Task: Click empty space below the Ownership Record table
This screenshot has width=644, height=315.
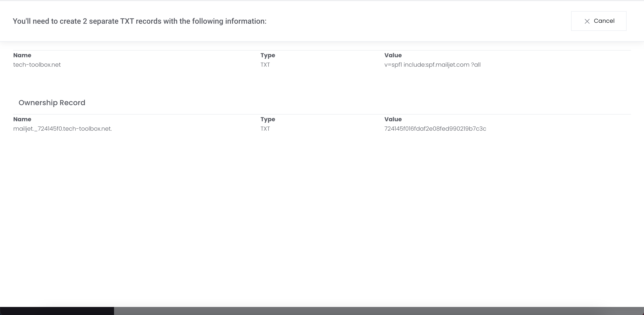Action: pos(322,213)
